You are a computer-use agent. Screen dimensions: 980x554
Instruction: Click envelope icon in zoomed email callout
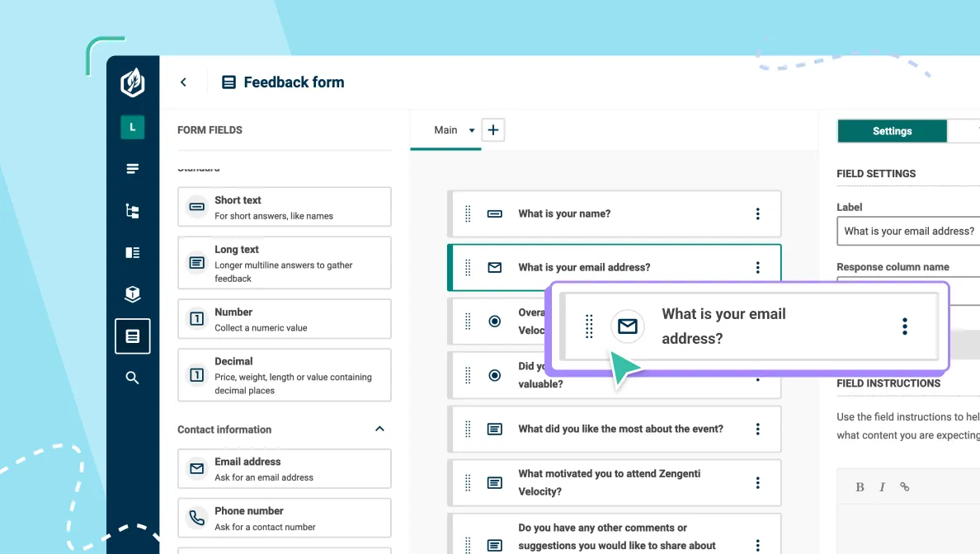click(x=628, y=326)
